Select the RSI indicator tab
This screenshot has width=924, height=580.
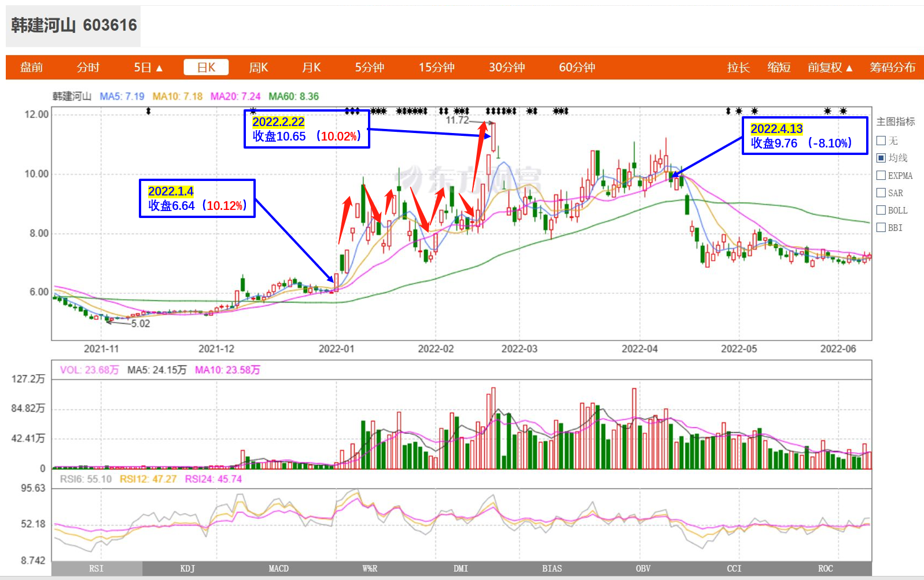coord(97,568)
